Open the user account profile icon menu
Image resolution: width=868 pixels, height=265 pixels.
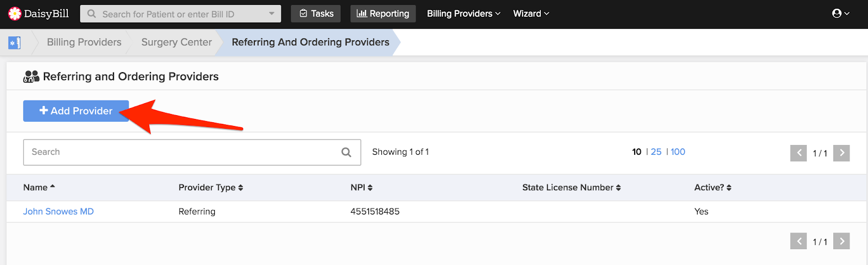pos(841,14)
